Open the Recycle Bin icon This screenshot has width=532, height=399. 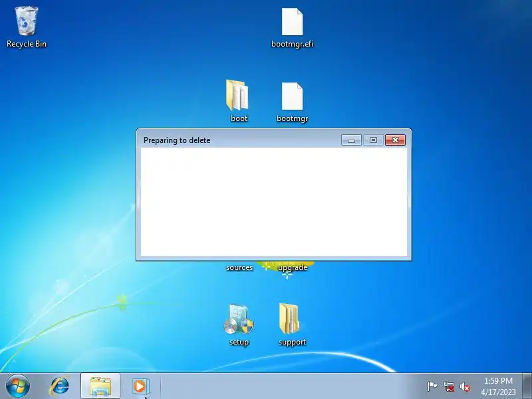point(27,21)
